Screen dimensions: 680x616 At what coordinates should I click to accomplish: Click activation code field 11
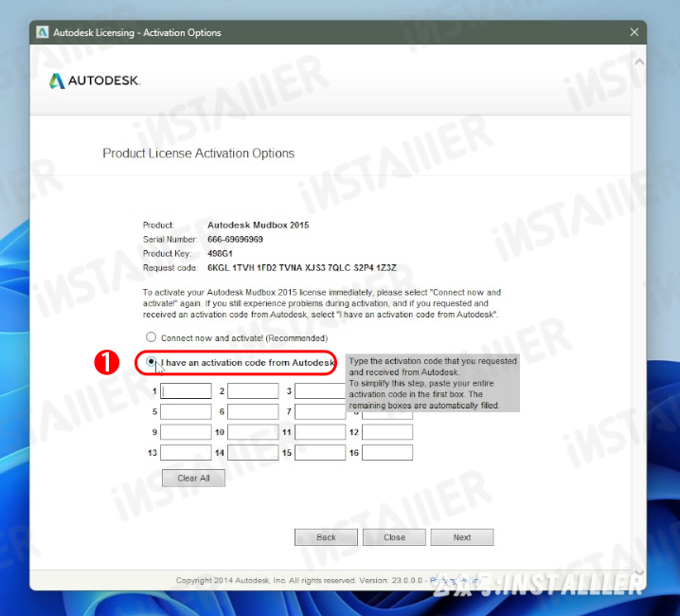pos(320,432)
